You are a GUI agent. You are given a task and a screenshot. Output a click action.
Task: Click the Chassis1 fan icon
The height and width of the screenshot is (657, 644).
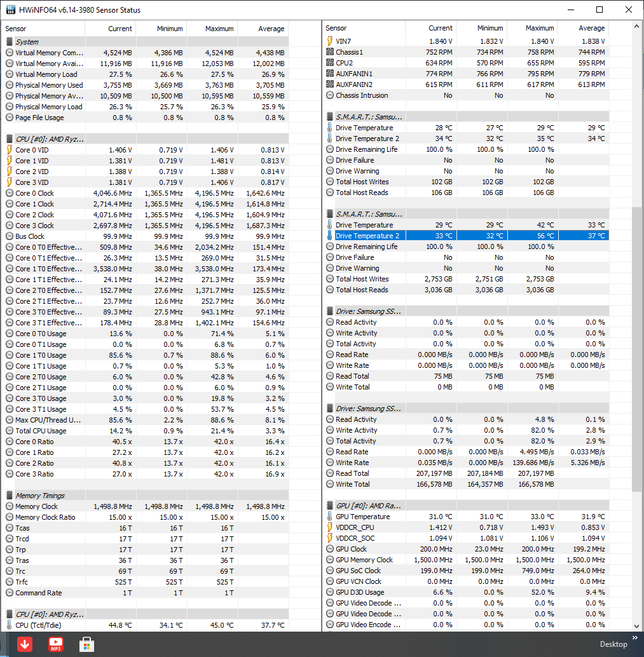(329, 52)
